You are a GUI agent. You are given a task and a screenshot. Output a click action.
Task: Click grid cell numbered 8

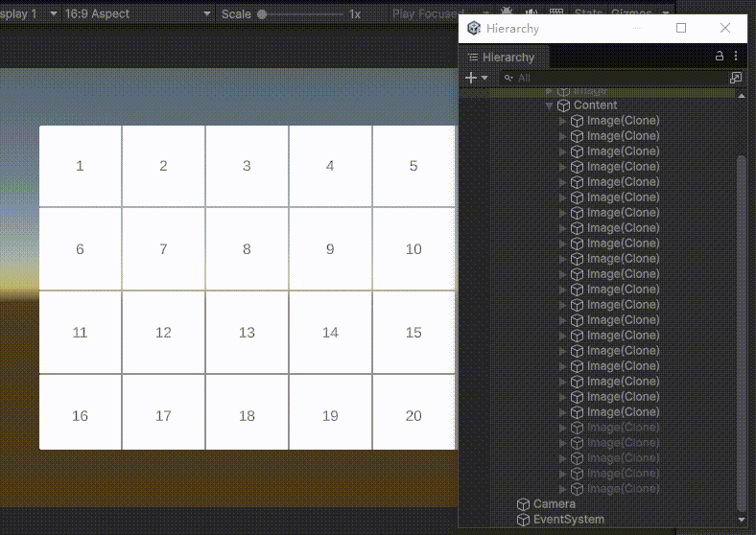pos(247,249)
